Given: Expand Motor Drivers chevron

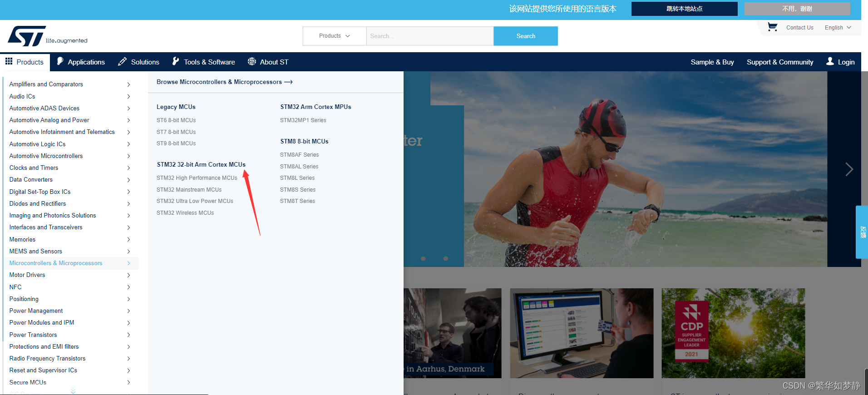Looking at the screenshot, I should tap(128, 275).
